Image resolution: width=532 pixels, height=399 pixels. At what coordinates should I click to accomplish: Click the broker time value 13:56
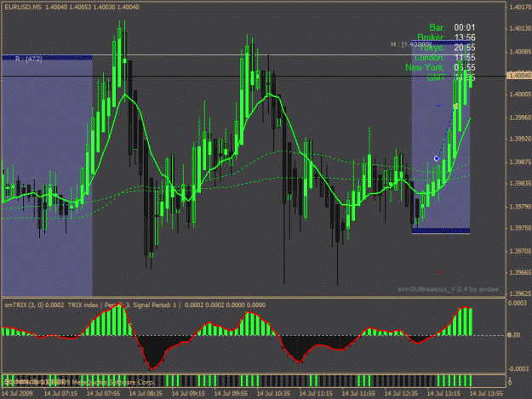(465, 37)
